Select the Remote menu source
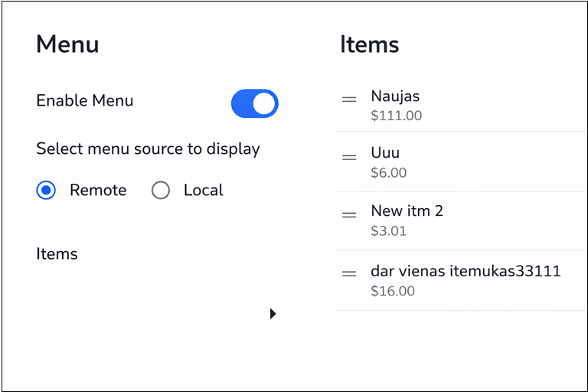The width and height of the screenshot is (588, 392). (47, 191)
